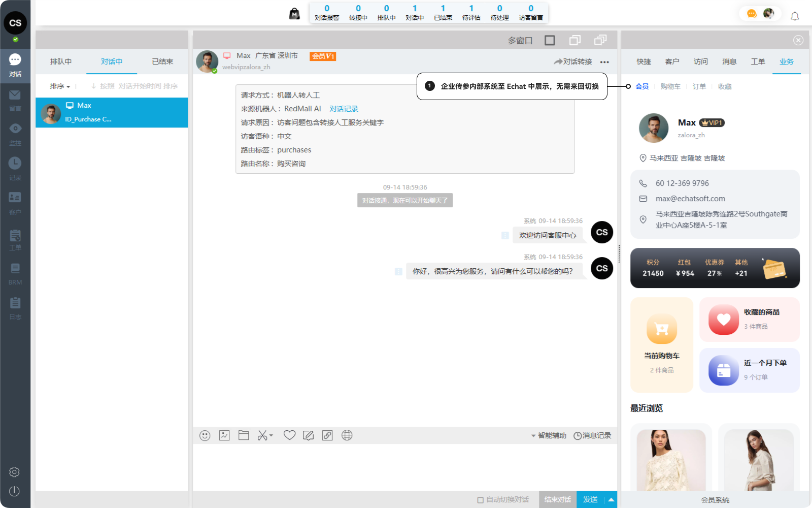Click the send image icon in chat toolbar
812x508 pixels.
tap(224, 435)
